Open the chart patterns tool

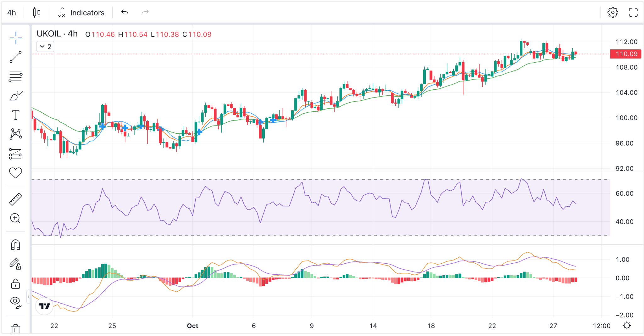[15, 134]
